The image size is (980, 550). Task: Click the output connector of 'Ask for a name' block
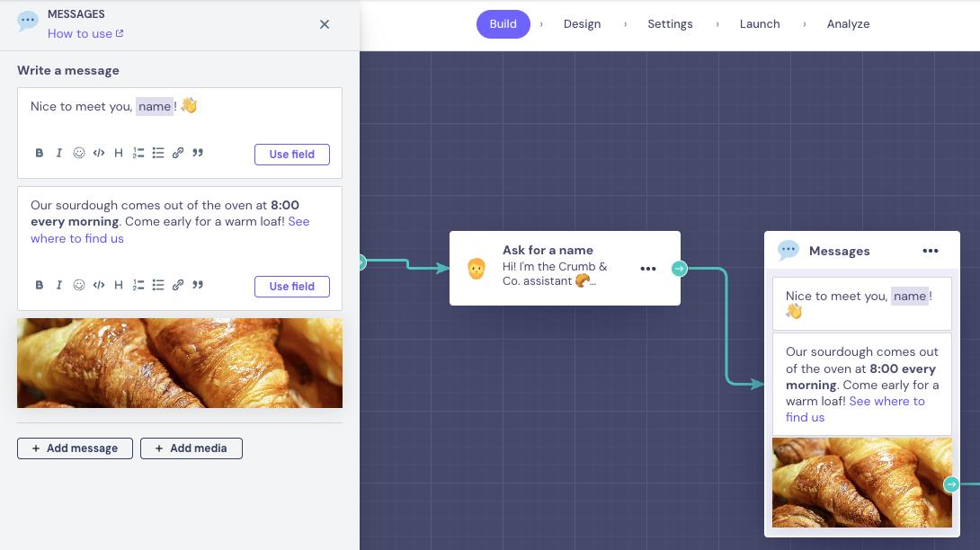680,269
